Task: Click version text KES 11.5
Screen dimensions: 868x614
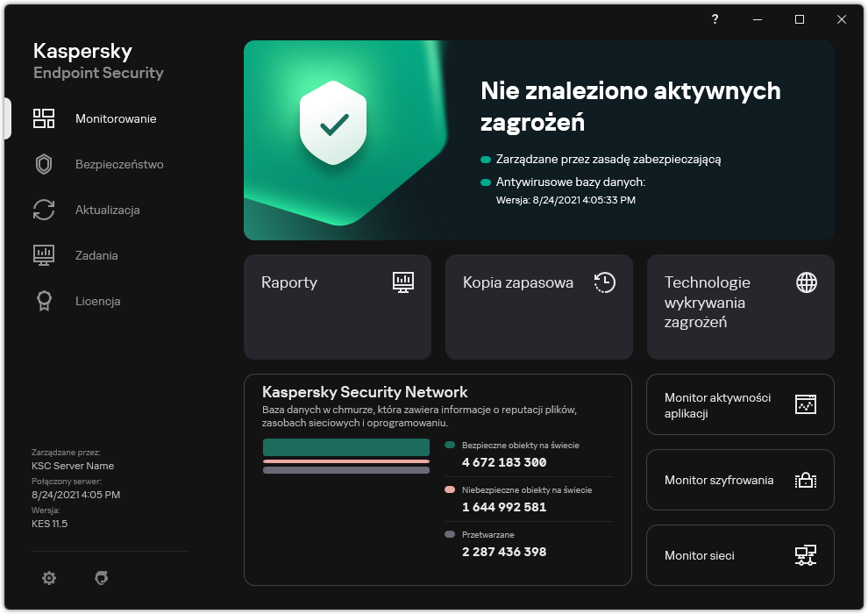Action: 49,523
